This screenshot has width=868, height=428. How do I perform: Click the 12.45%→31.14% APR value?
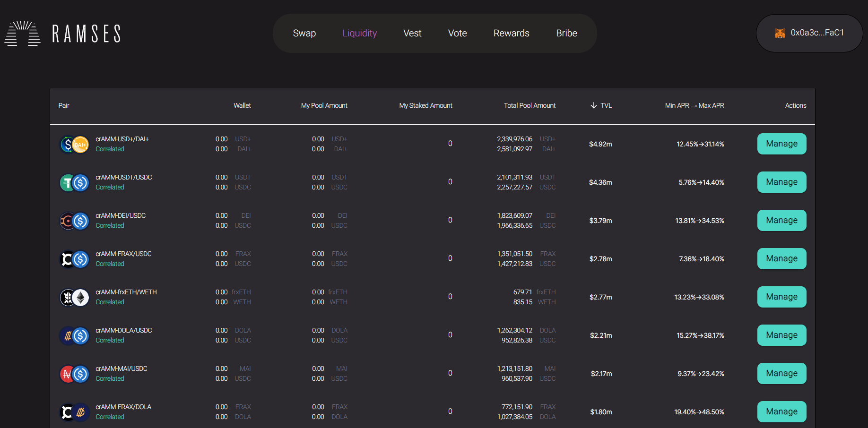[700, 144]
